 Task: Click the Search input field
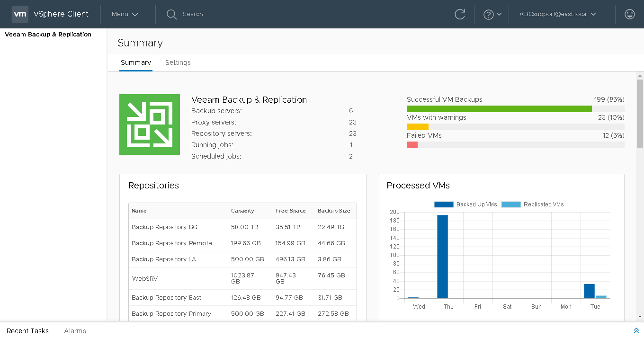pos(193,14)
